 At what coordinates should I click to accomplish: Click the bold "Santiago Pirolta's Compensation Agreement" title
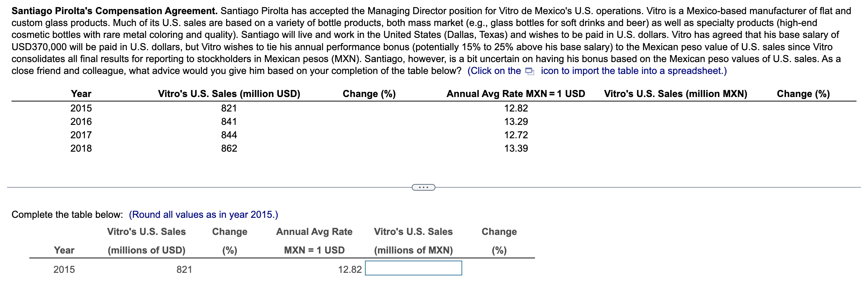(x=114, y=11)
